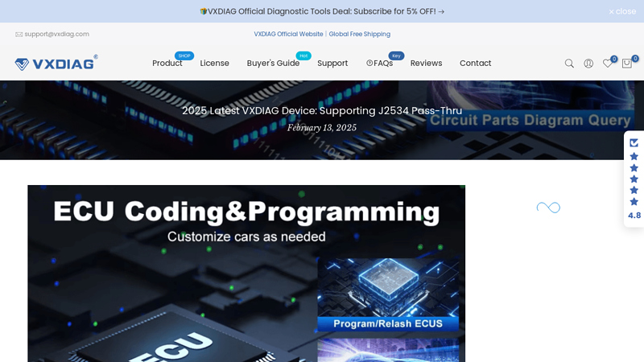Open the shopping cart icon

[627, 64]
